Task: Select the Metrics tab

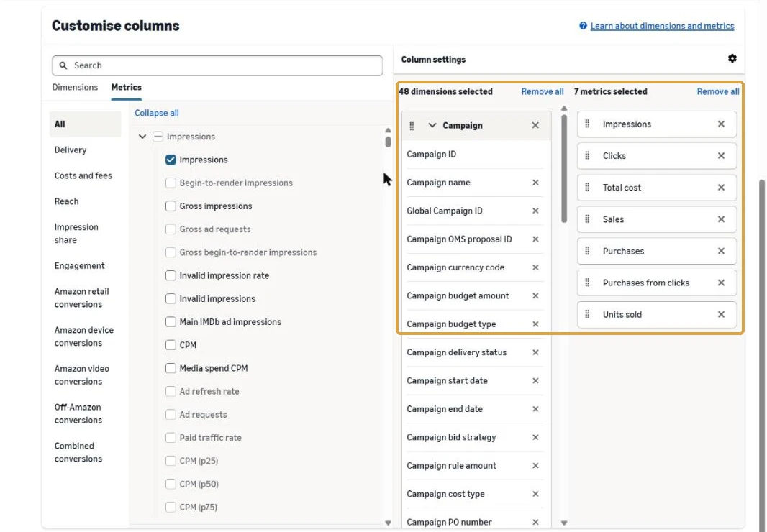Action: pyautogui.click(x=126, y=88)
